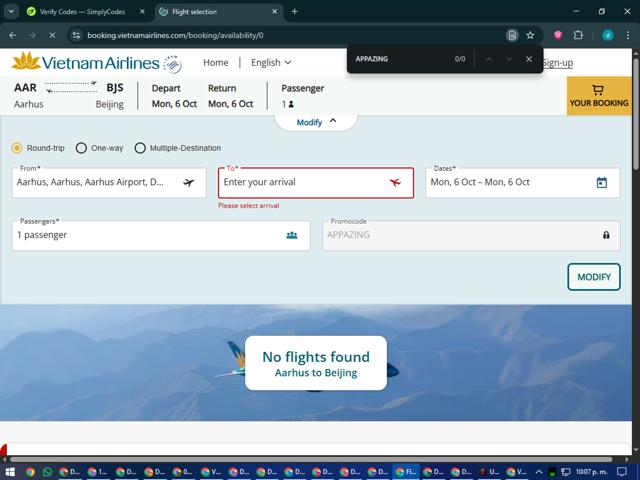Click the No flights found heading
The image size is (640, 480).
(316, 357)
